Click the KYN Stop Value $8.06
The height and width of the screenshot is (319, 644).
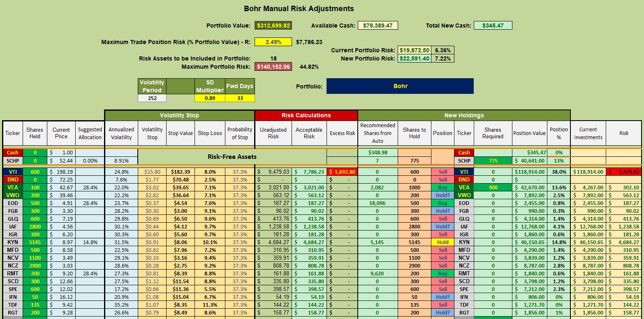coord(180,242)
